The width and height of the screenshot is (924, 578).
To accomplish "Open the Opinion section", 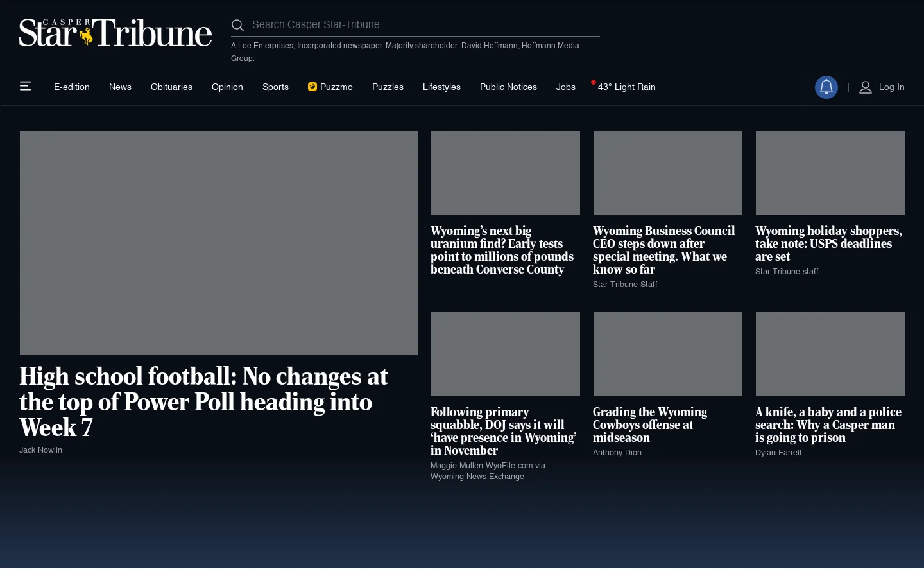I will coord(227,87).
